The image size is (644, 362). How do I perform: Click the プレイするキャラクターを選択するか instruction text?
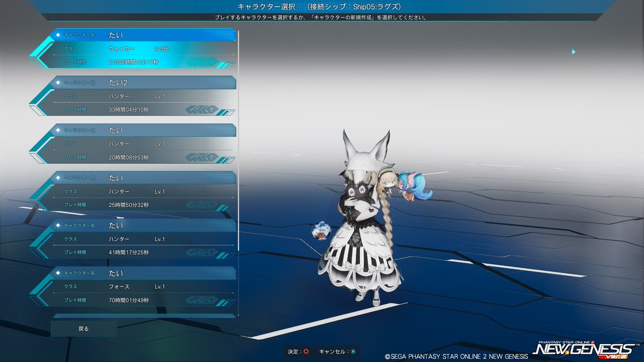coord(321,17)
